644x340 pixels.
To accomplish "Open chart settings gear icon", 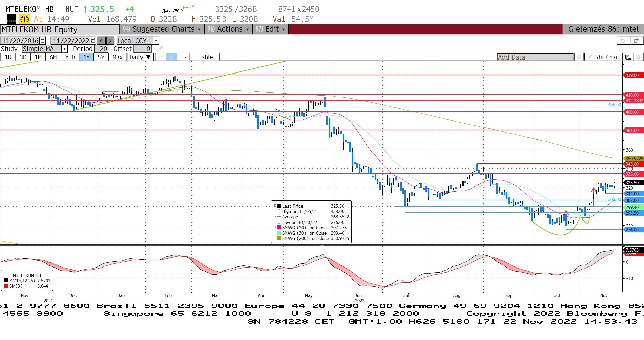I will [638, 57].
